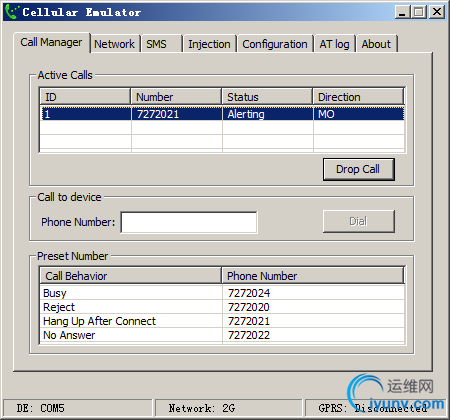Maximize the Cellular Emulator window

(x=419, y=12)
